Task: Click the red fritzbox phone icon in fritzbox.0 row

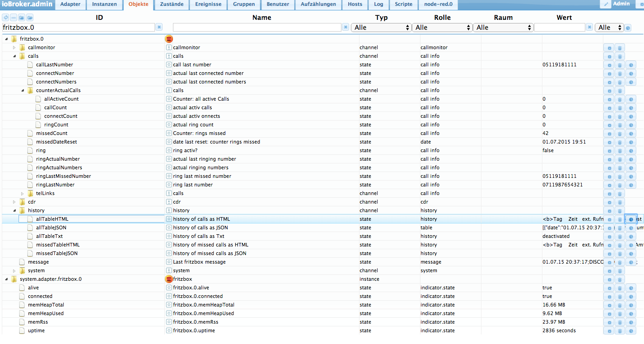Action: [x=169, y=39]
